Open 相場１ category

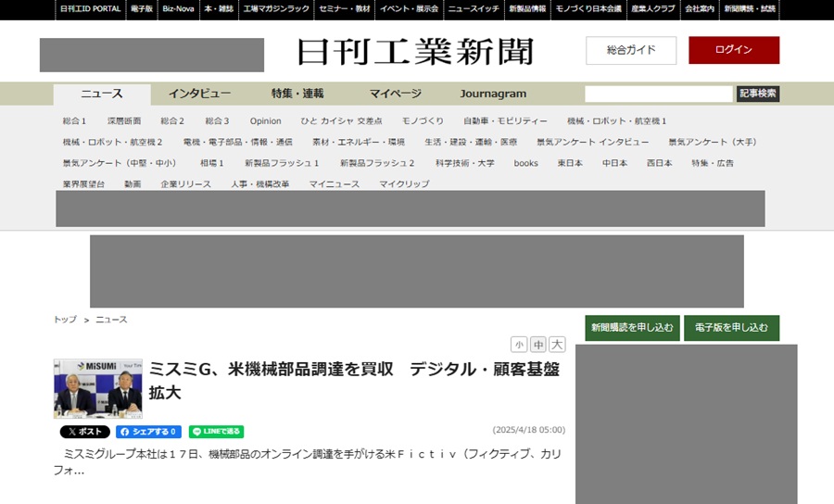pyautogui.click(x=211, y=163)
